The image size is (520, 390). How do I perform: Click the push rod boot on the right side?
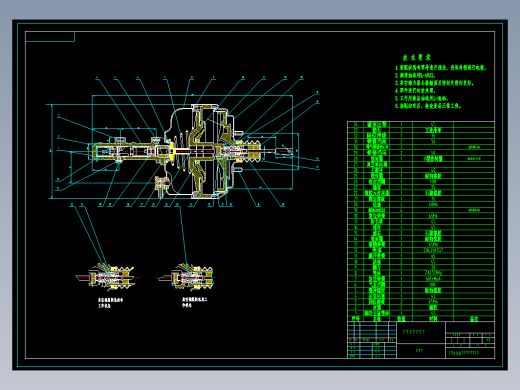pyautogui.click(x=252, y=151)
